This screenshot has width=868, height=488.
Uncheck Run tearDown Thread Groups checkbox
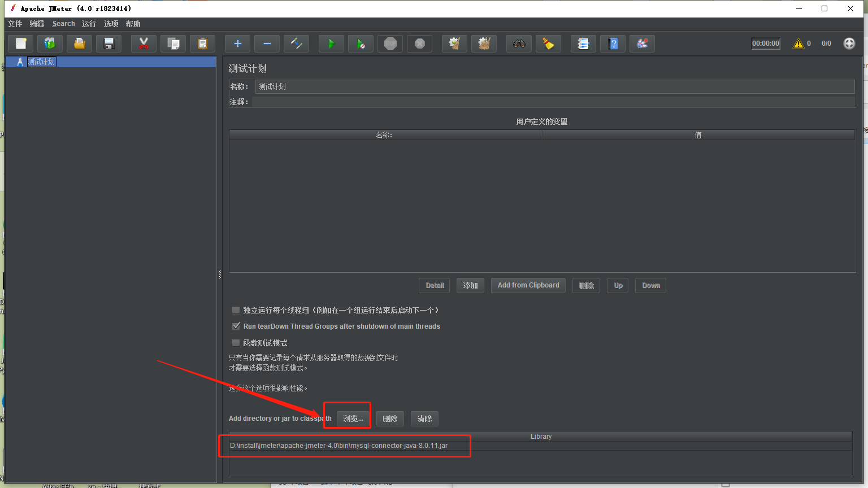pyautogui.click(x=236, y=326)
